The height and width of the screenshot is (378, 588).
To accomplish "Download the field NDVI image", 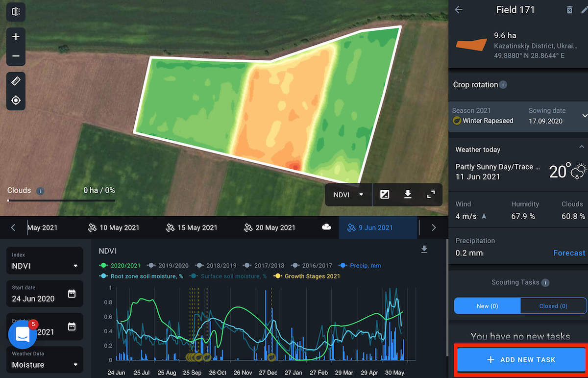I will (408, 195).
